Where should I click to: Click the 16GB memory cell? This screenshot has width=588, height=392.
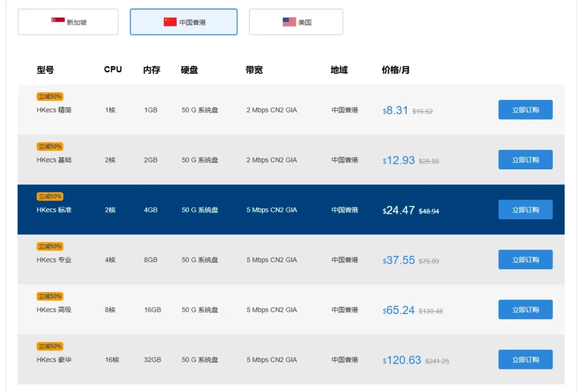tap(153, 310)
